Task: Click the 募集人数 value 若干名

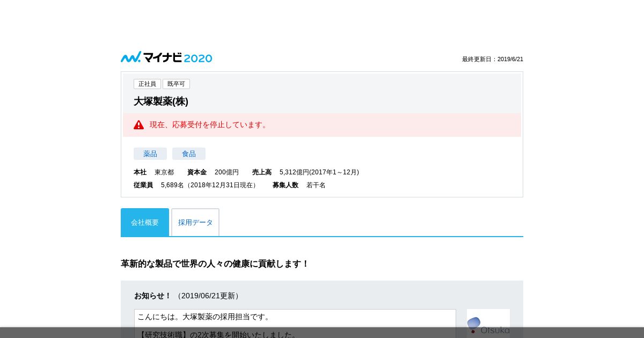Action: [x=316, y=185]
